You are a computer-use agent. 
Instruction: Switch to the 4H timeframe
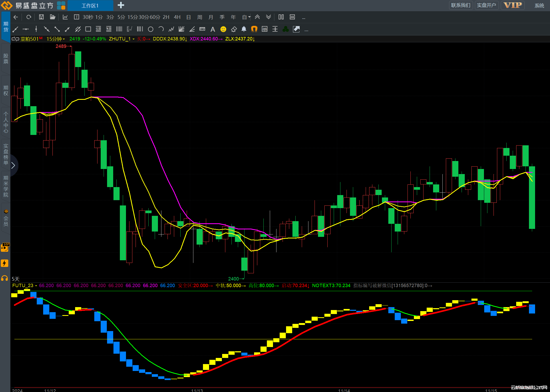[x=177, y=17]
